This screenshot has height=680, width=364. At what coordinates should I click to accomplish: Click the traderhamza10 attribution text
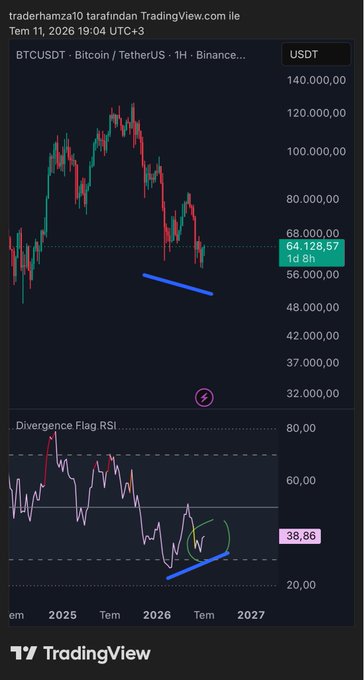point(124,16)
